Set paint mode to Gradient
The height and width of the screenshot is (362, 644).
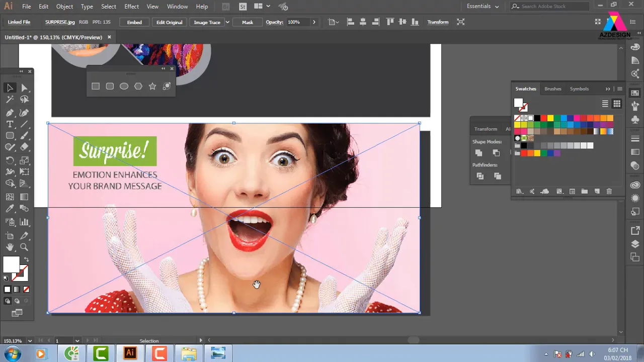pos(17,290)
